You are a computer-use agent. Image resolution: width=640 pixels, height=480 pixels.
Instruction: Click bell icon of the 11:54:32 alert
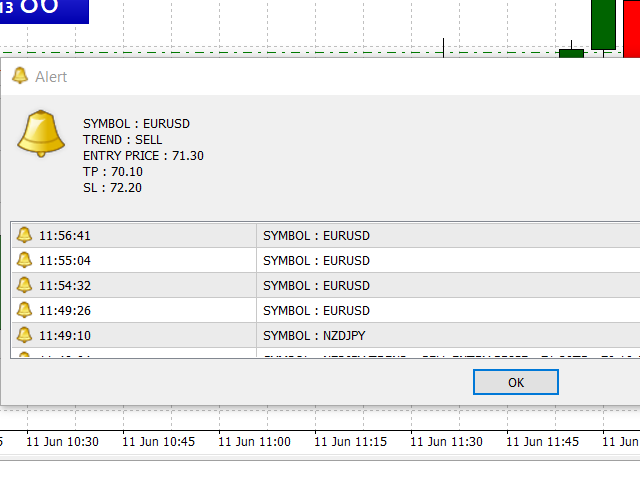[x=25, y=285]
